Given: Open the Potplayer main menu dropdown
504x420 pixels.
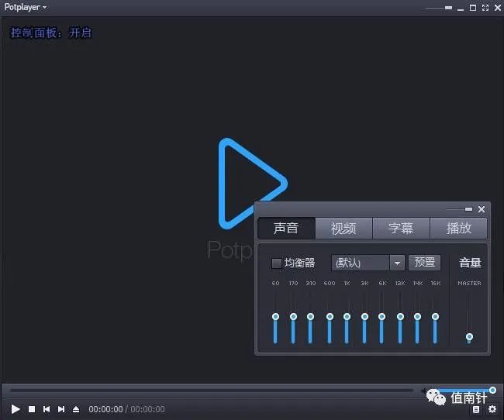Looking at the screenshot, I should point(26,7).
